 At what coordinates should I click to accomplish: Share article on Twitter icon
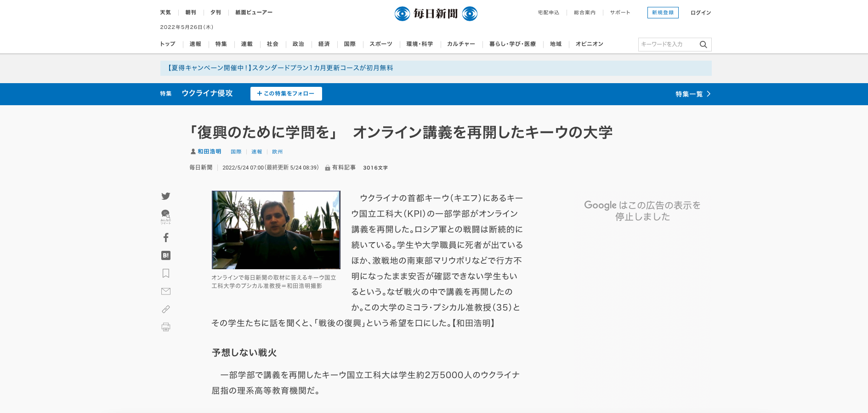point(166,196)
